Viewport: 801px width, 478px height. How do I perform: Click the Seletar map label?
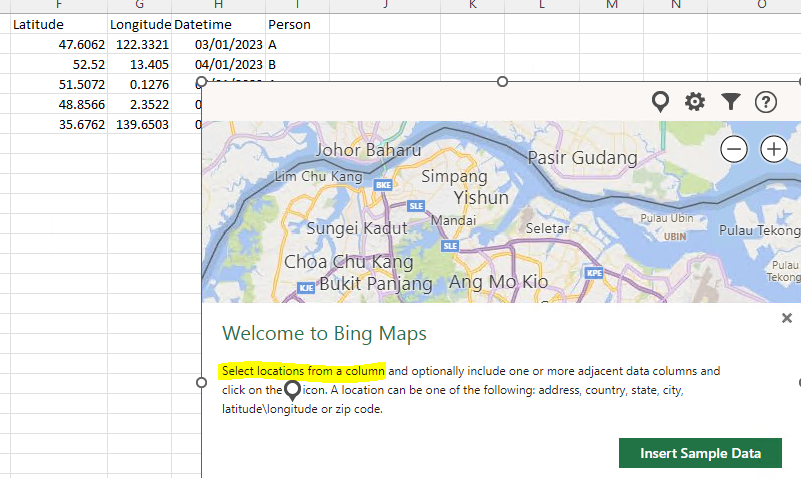click(548, 228)
